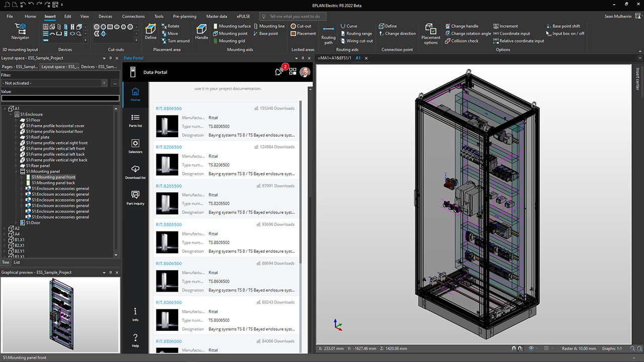Viewport: 644px width, 362px height.
Task: Click the RIT.8206500 part link
Action: [169, 147]
